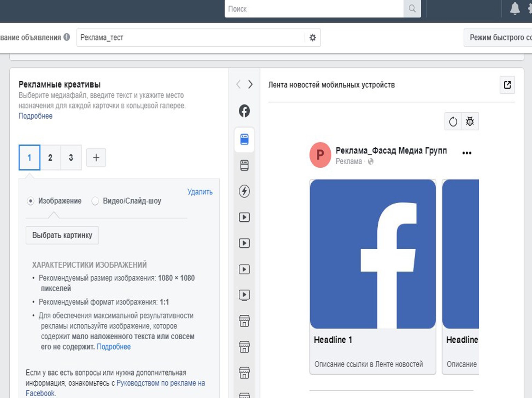Select the highlighted mobile news feed icon
Screen dimensions: 532x398
click(244, 139)
